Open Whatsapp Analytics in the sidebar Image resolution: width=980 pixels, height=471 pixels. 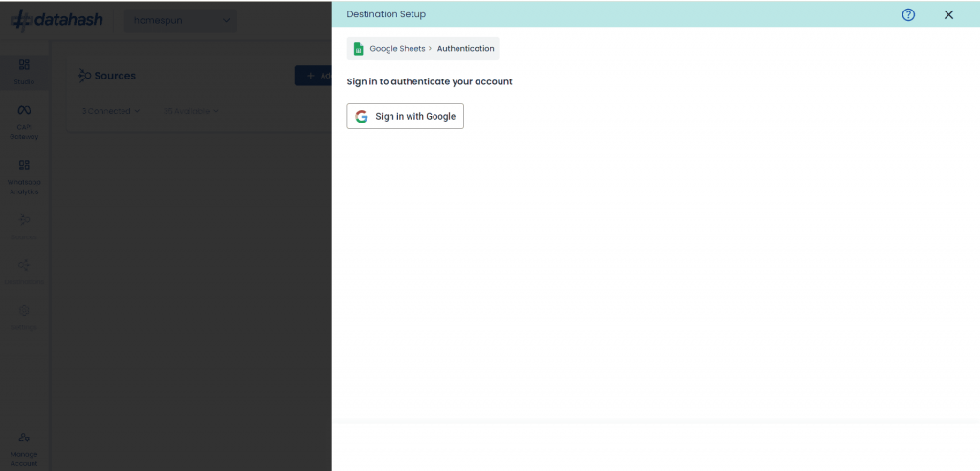pyautogui.click(x=24, y=177)
